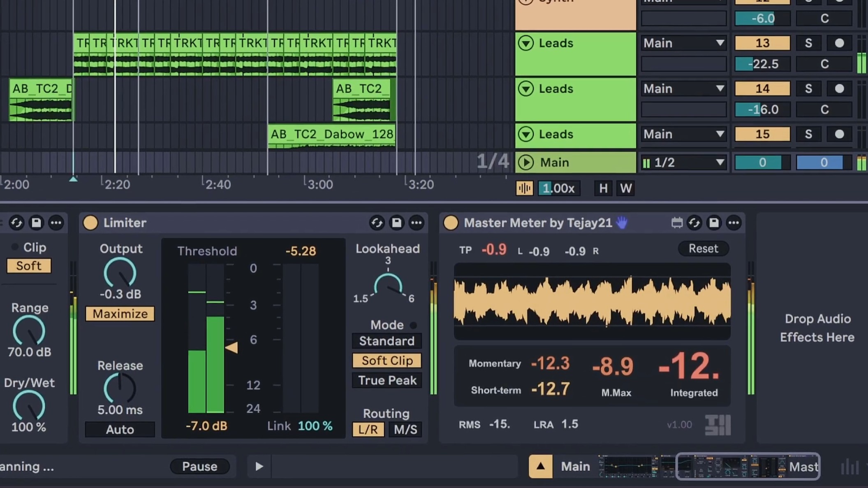The image size is (868, 488).
Task: Select True Peak limiter mode
Action: coord(387,380)
